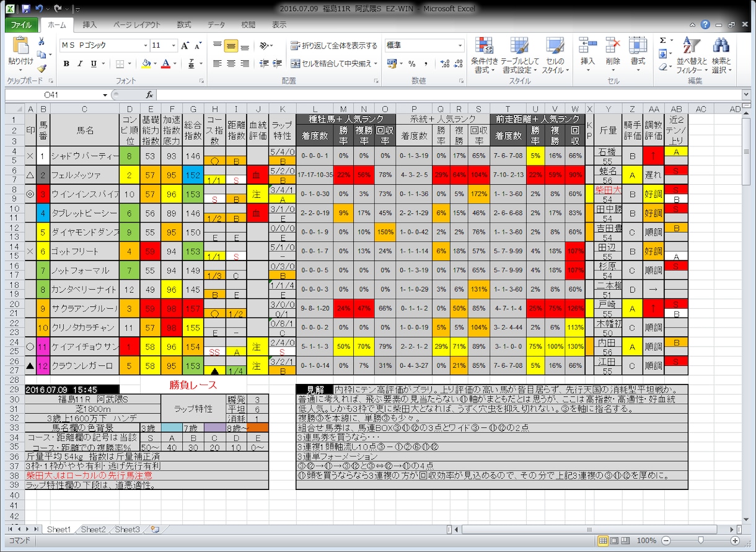Open the セルを結合して中央揃え dropdown arrow
Image resolution: width=756 pixels, height=552 pixels.
tap(376, 64)
